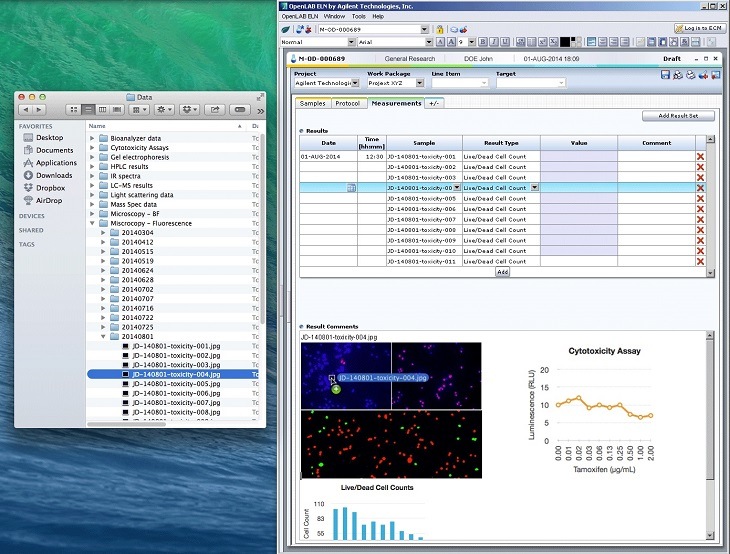The width and height of the screenshot is (730, 554).
Task: Expand the 20140725 folder
Action: pyautogui.click(x=103, y=327)
